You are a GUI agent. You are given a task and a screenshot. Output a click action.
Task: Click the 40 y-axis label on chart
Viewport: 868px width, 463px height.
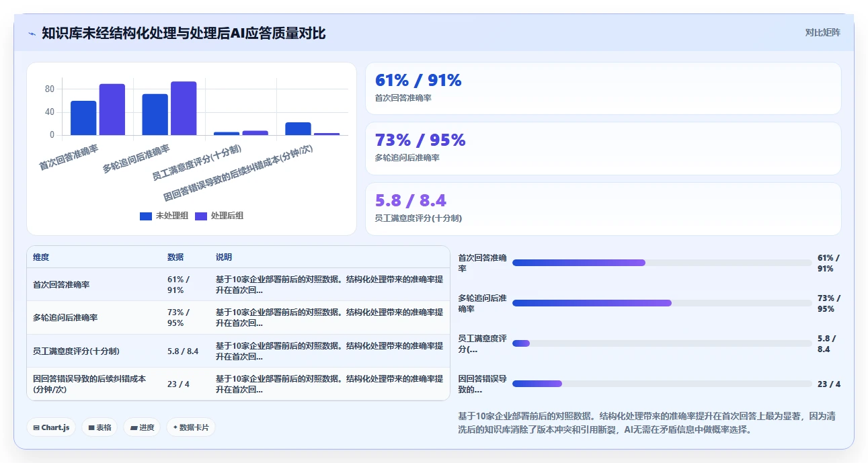click(x=50, y=112)
